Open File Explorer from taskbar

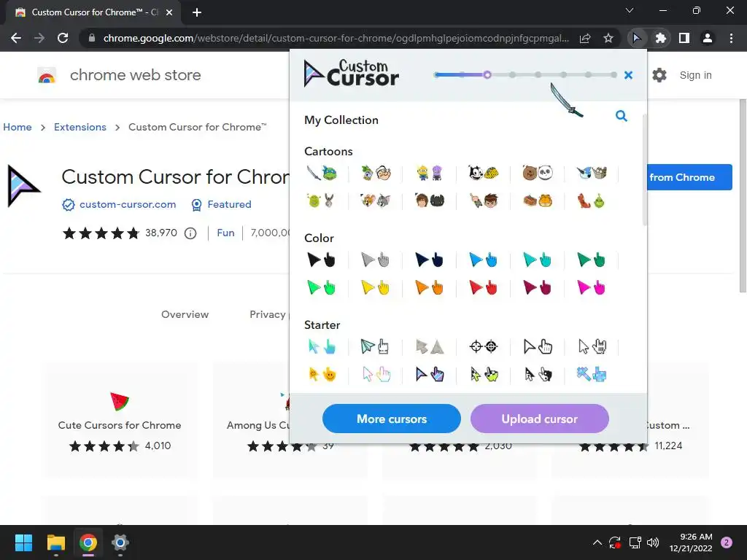56,542
